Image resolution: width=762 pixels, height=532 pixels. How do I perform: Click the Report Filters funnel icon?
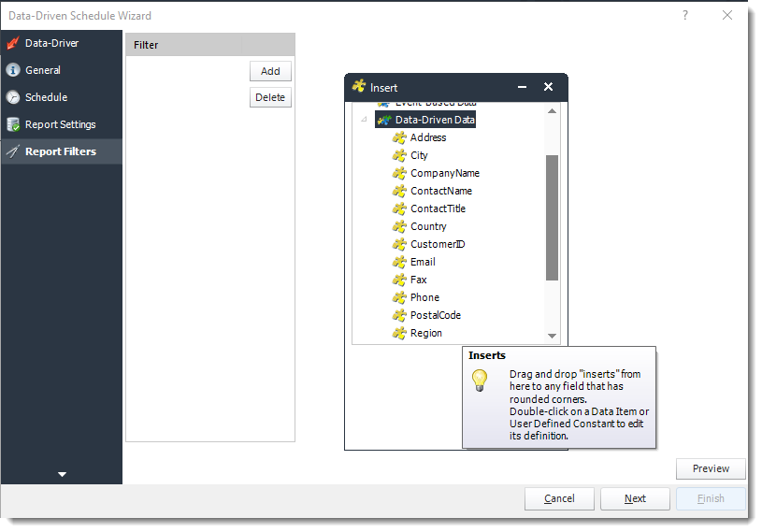13,151
